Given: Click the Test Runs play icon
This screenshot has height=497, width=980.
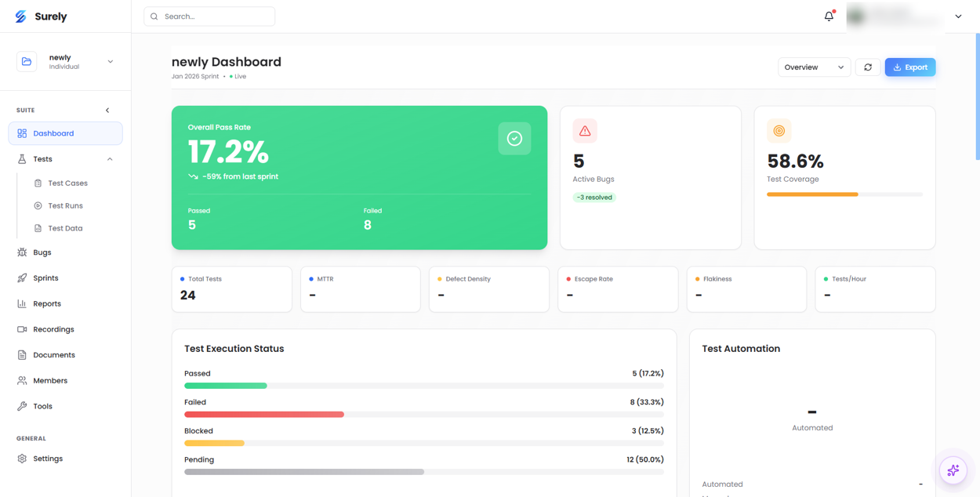Looking at the screenshot, I should [38, 205].
